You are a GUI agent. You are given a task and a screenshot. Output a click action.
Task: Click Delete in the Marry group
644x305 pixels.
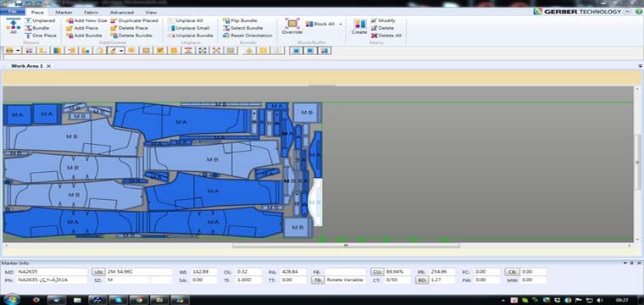coord(382,28)
